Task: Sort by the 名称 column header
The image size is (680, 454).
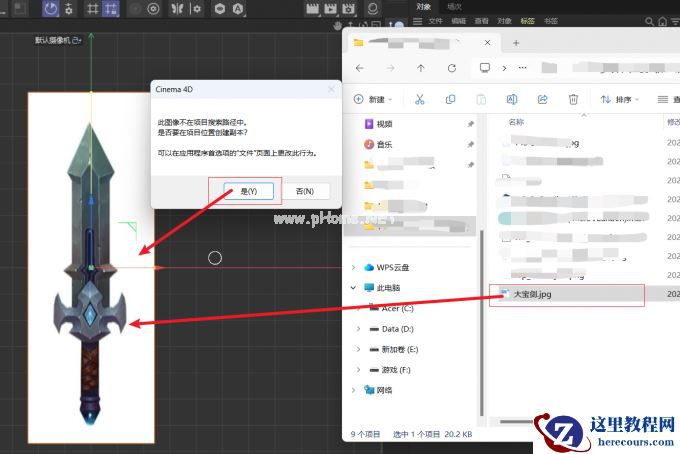Action: click(x=516, y=122)
